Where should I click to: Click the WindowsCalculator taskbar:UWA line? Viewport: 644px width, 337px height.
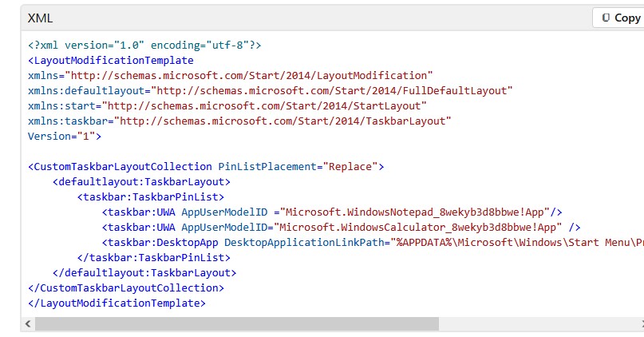(x=342, y=228)
